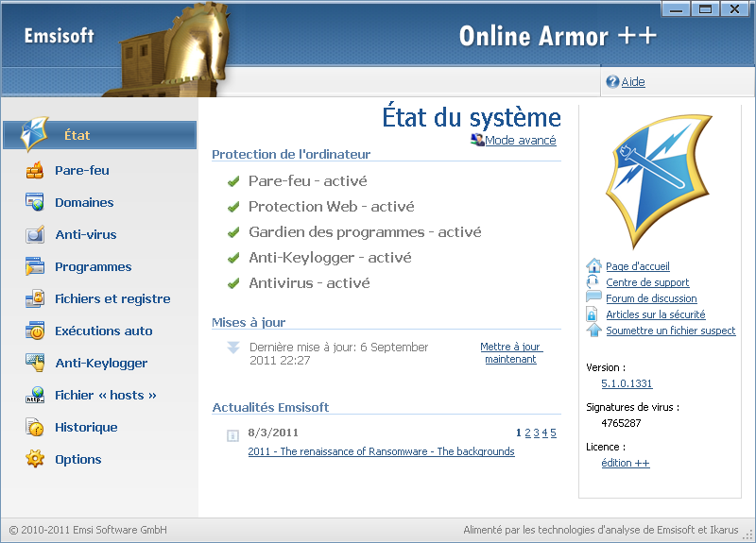The image size is (756, 543).
Task: Click the padlock document security articles icon
Action: [x=592, y=314]
